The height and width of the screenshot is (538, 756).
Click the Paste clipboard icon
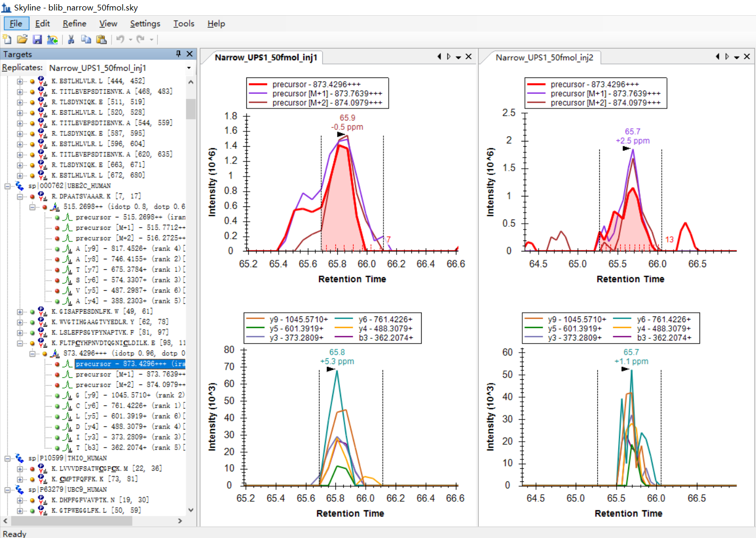click(102, 39)
